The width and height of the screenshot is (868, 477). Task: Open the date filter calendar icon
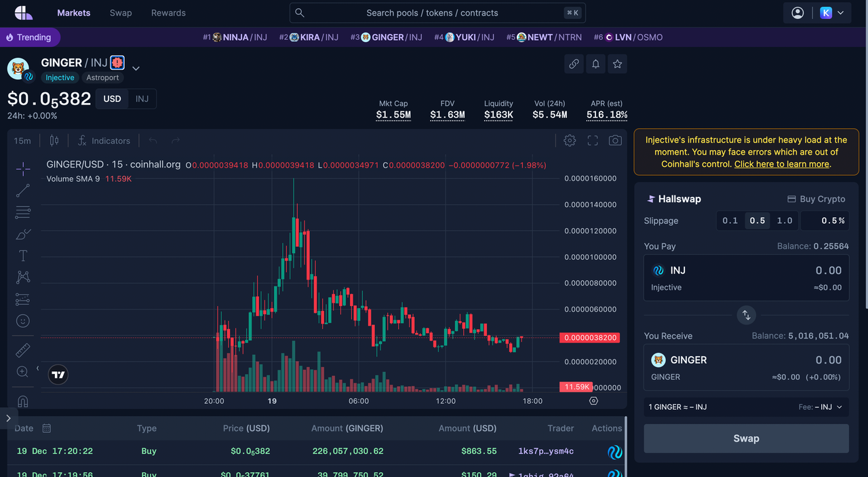[46, 428]
